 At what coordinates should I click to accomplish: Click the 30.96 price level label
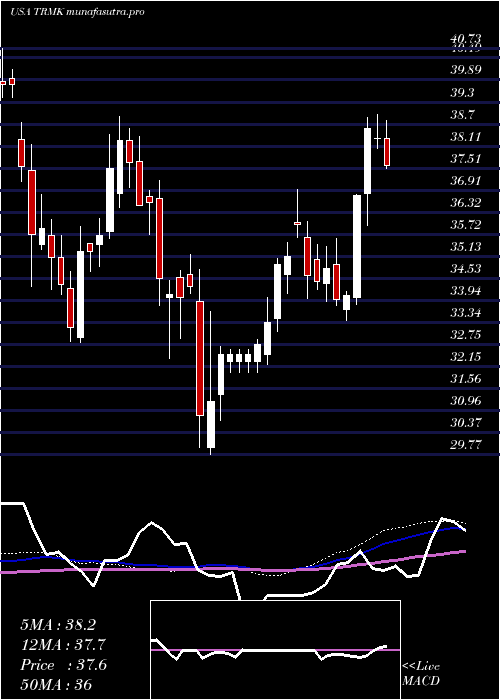(466, 401)
